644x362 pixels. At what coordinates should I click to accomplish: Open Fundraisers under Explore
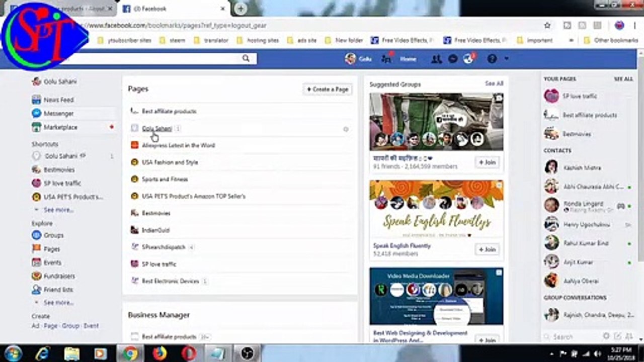pos(59,276)
